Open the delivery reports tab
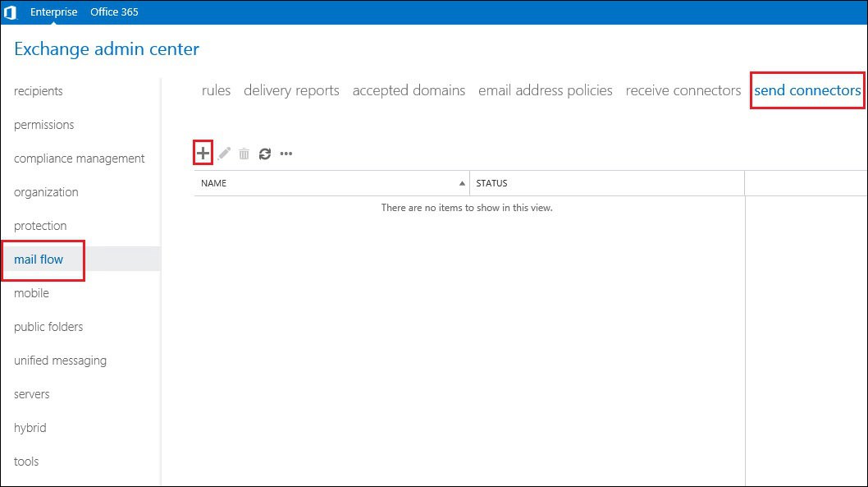868x487 pixels. [x=291, y=90]
